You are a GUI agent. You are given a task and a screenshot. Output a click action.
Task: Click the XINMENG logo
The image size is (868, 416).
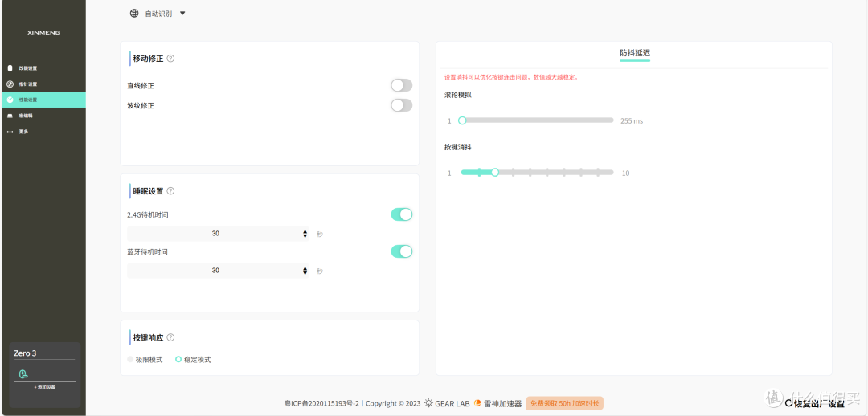tap(43, 33)
